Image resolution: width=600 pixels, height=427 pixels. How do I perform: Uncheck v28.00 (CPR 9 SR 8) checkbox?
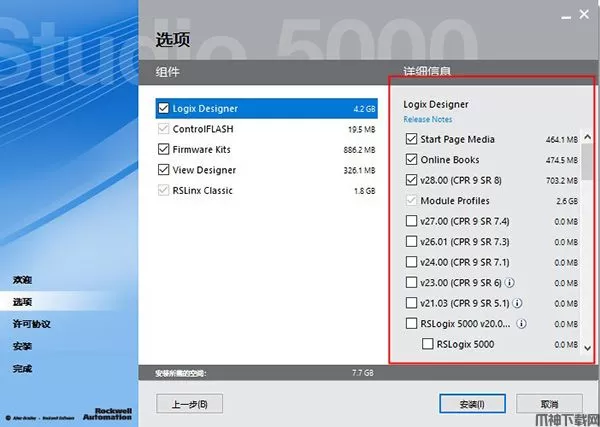[x=411, y=180]
